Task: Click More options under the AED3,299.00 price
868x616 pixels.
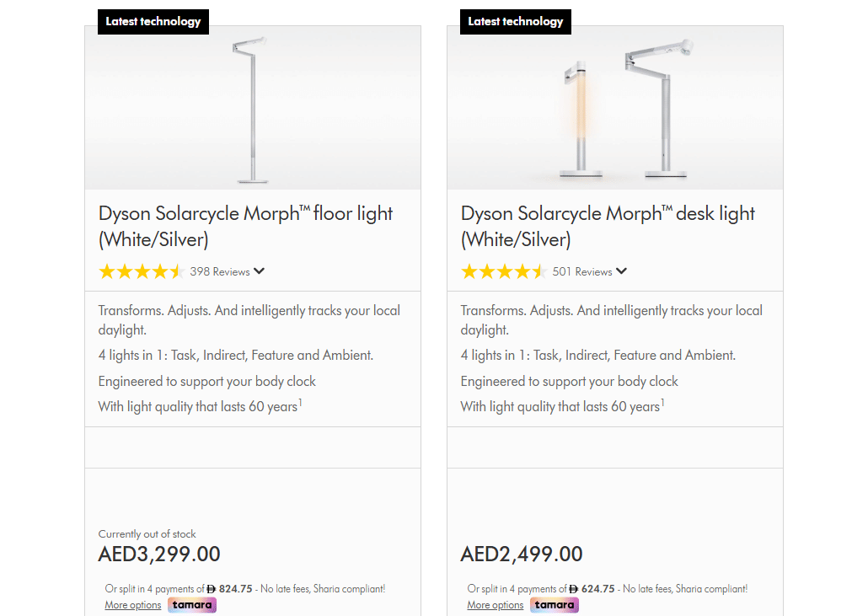Action: coord(132,605)
